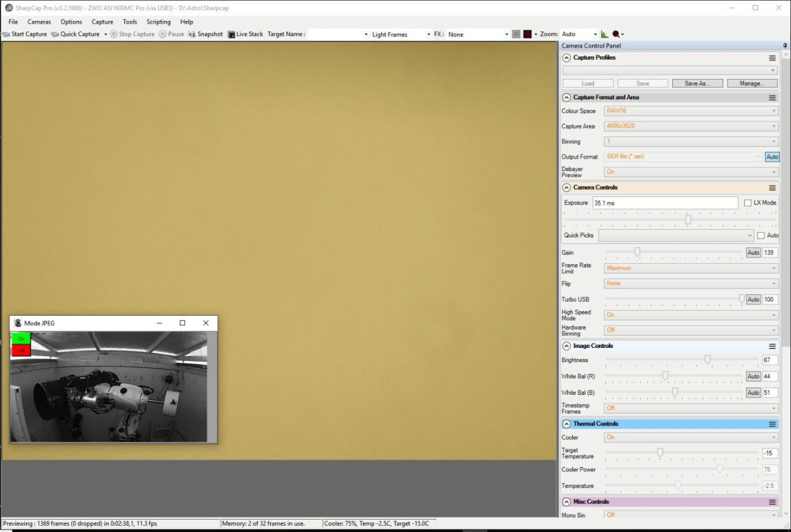
Task: Click the observatory webcam image
Action: [109, 387]
